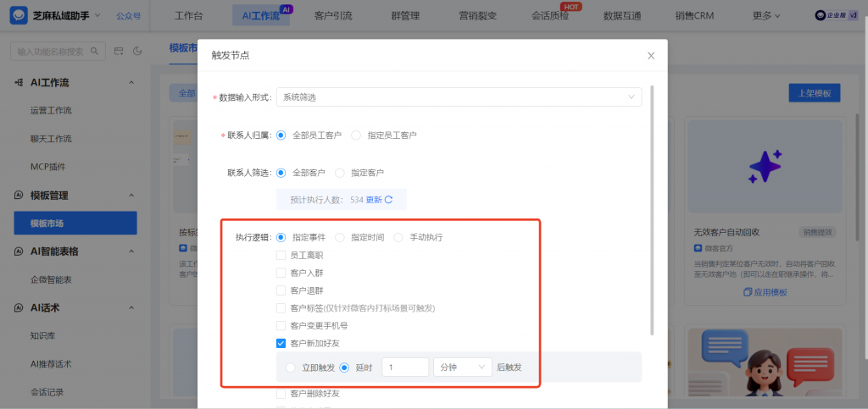Viewport: 868px width, 409px height.
Task: Select 模板市场 in the sidebar
Action: point(75,224)
